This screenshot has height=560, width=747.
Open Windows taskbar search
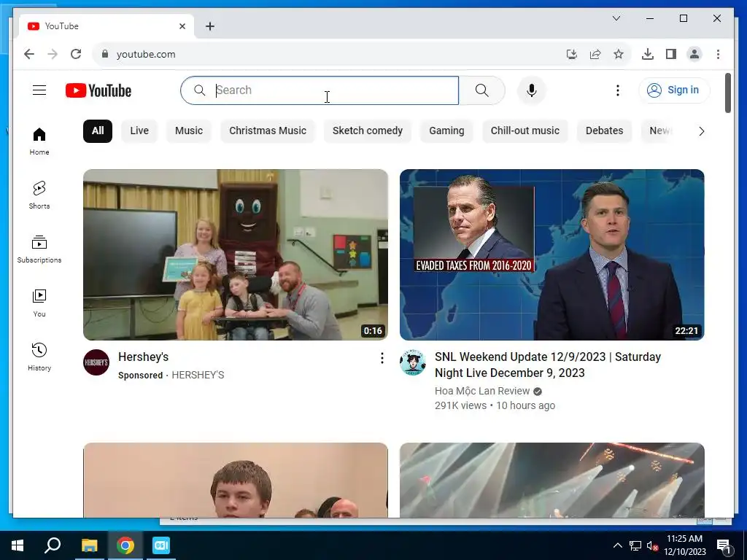coord(53,545)
